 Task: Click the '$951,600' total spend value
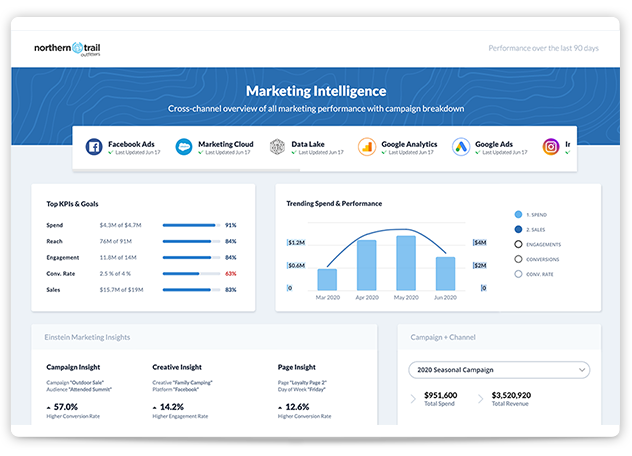tap(441, 395)
